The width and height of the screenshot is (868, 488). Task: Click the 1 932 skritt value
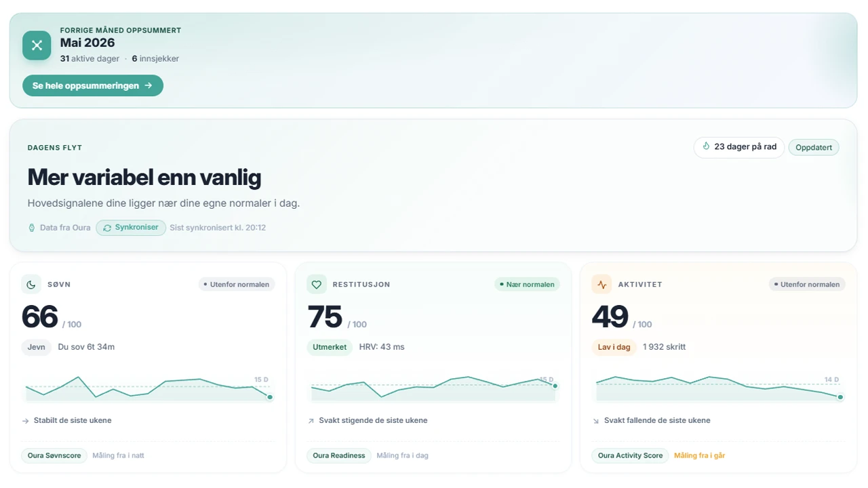(664, 347)
